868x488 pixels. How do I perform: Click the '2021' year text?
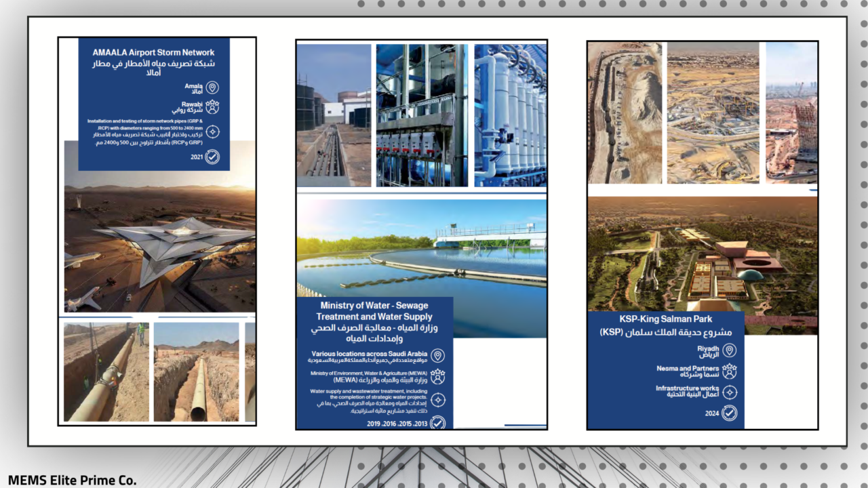click(x=197, y=157)
